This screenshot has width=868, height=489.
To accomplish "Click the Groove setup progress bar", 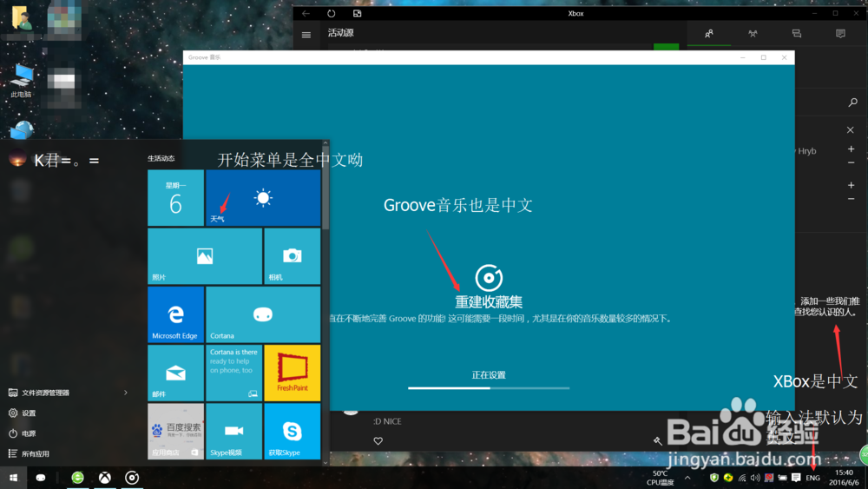I will 489,388.
